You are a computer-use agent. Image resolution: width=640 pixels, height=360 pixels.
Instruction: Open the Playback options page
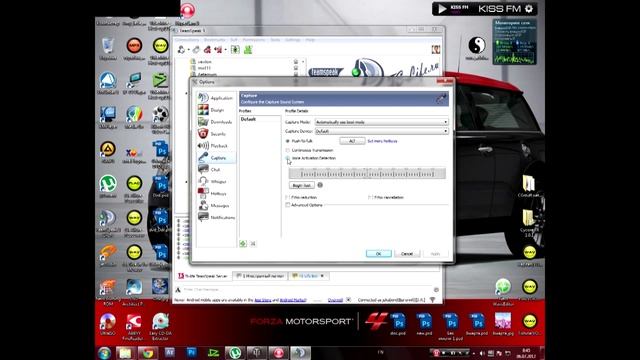(216, 146)
